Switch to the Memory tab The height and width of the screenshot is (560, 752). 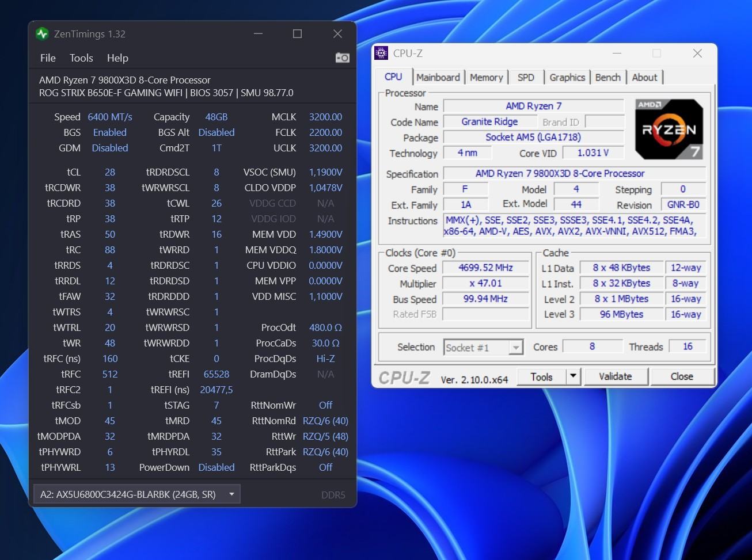point(486,77)
